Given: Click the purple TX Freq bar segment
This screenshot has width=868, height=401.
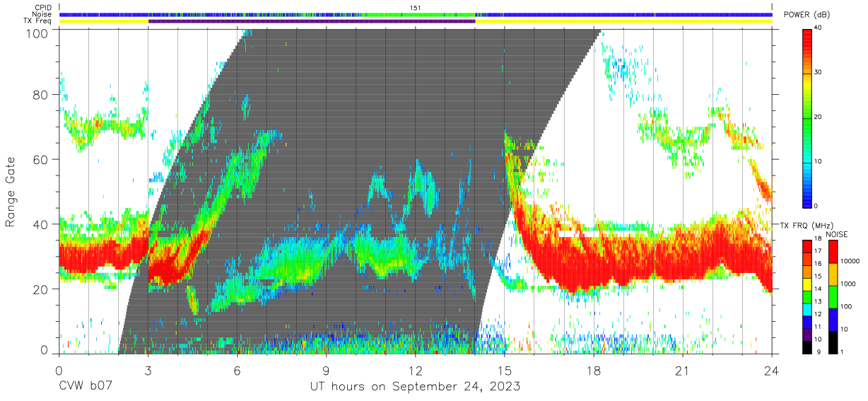Looking at the screenshot, I should pos(312,21).
